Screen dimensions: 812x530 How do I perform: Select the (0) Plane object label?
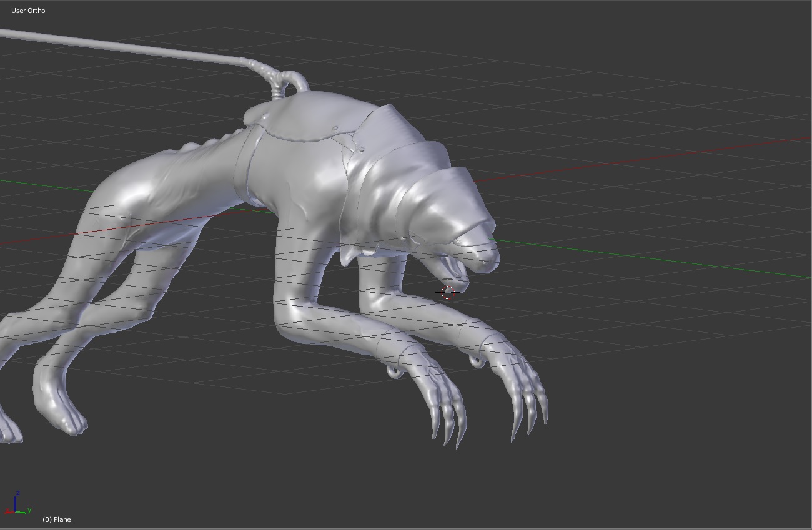pyautogui.click(x=57, y=519)
